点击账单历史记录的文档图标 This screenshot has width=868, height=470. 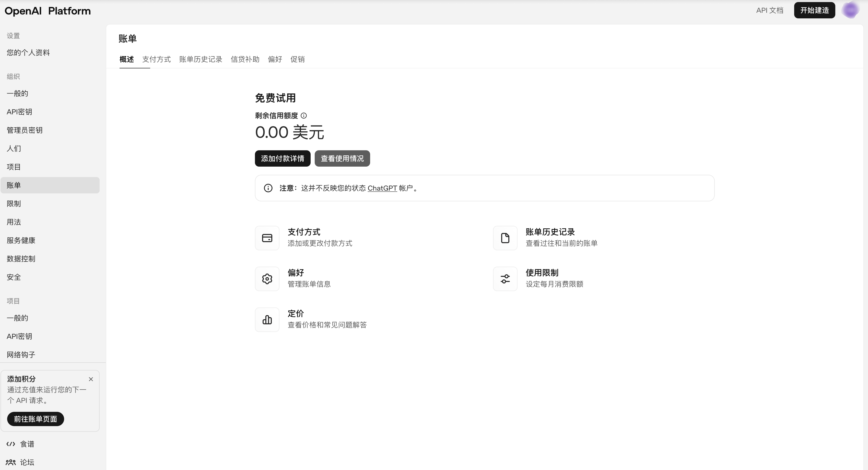505,238
